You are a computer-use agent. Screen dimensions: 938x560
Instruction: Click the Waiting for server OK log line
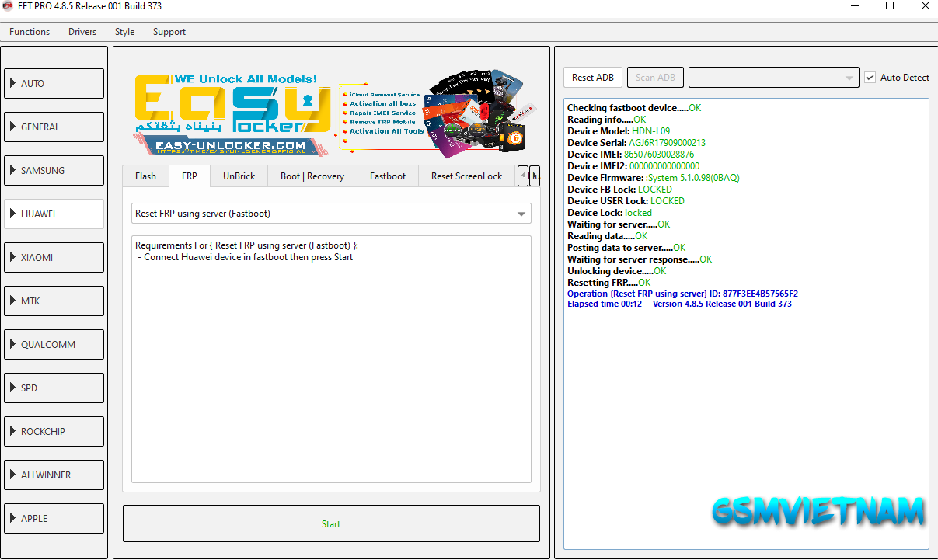(619, 224)
